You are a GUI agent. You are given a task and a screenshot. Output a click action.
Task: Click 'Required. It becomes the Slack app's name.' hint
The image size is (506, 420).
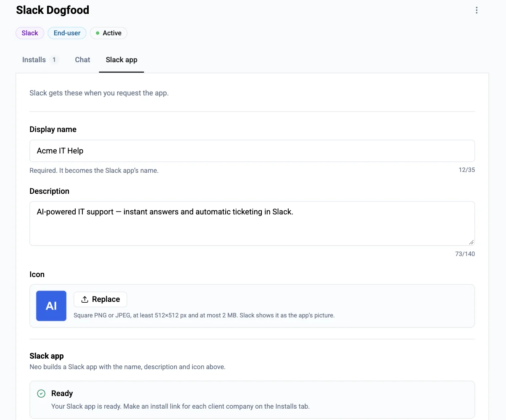94,171
